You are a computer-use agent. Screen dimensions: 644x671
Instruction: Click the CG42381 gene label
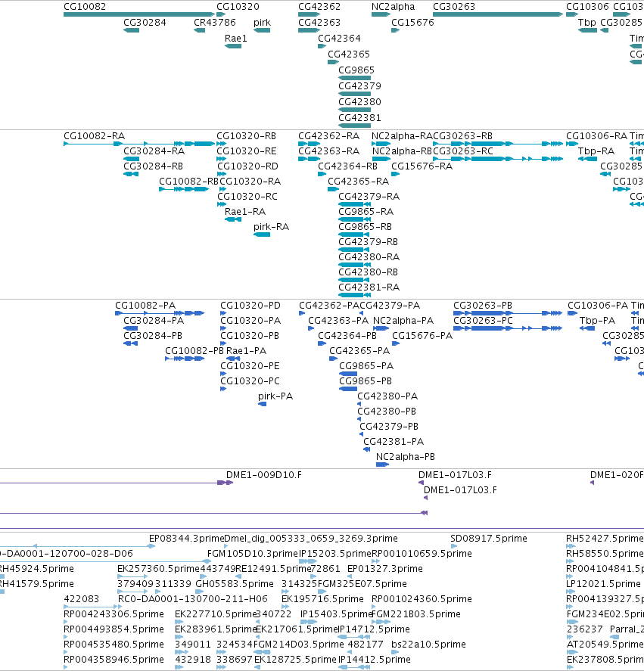(x=359, y=118)
